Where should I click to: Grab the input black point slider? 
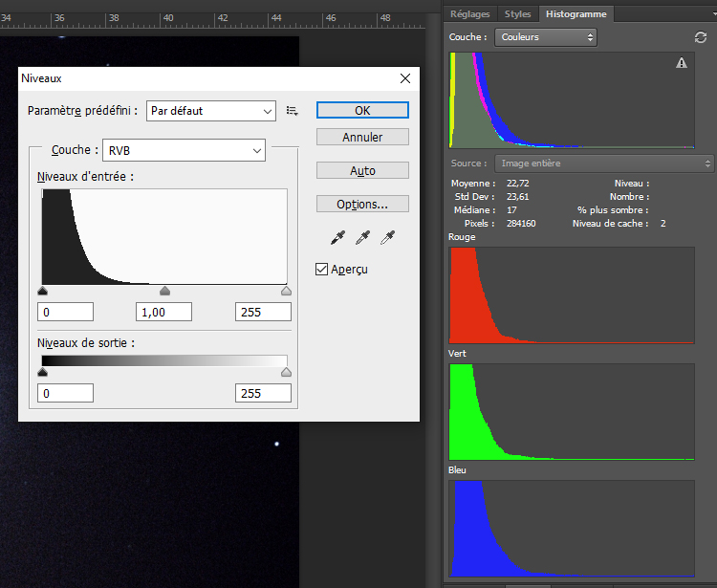coord(42,291)
